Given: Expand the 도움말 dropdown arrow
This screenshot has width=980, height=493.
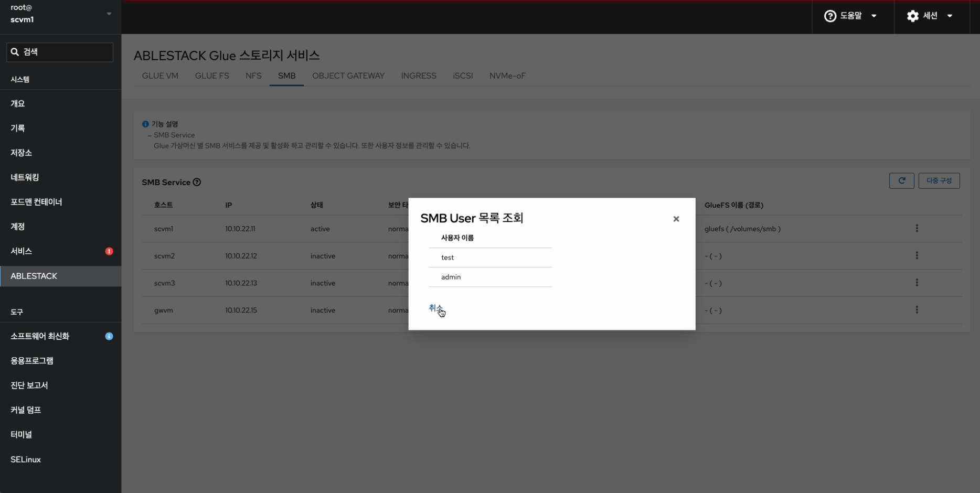Looking at the screenshot, I should pos(874,16).
